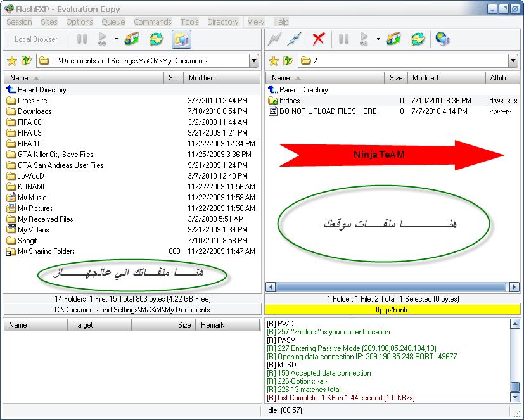Click the left pane favorites star icon
Screen dimensions: 524x420
(x=12, y=61)
